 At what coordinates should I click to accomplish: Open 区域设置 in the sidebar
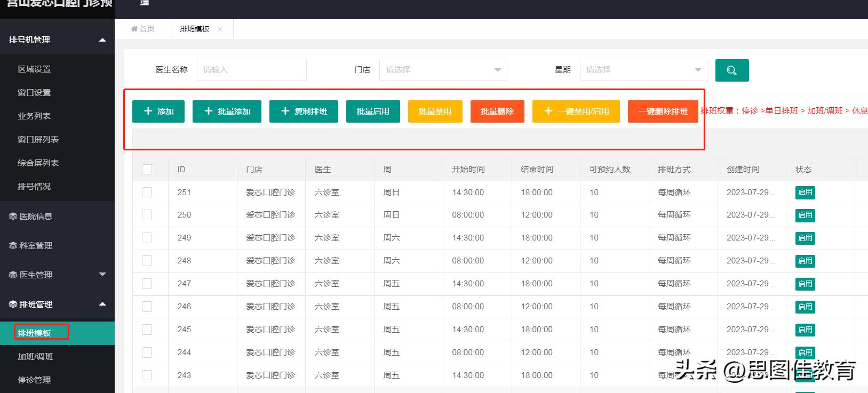(34, 69)
